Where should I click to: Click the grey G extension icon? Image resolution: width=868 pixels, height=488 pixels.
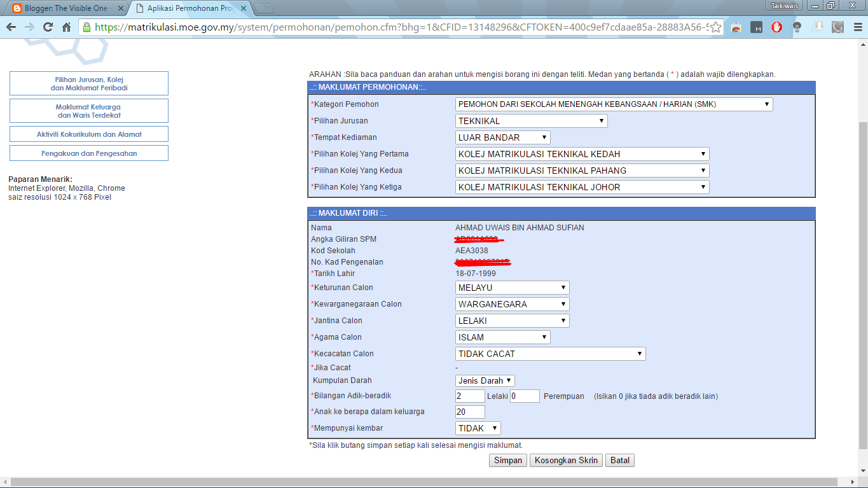838,27
